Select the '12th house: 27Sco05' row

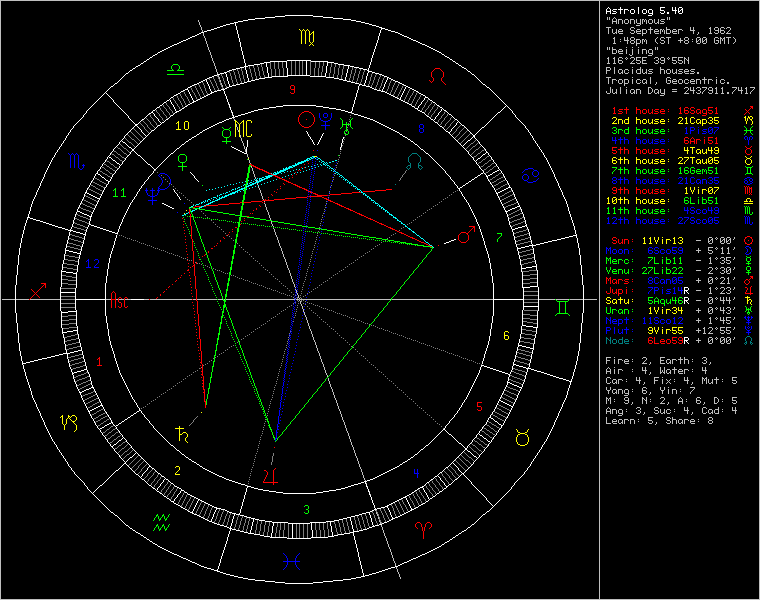tap(680, 221)
